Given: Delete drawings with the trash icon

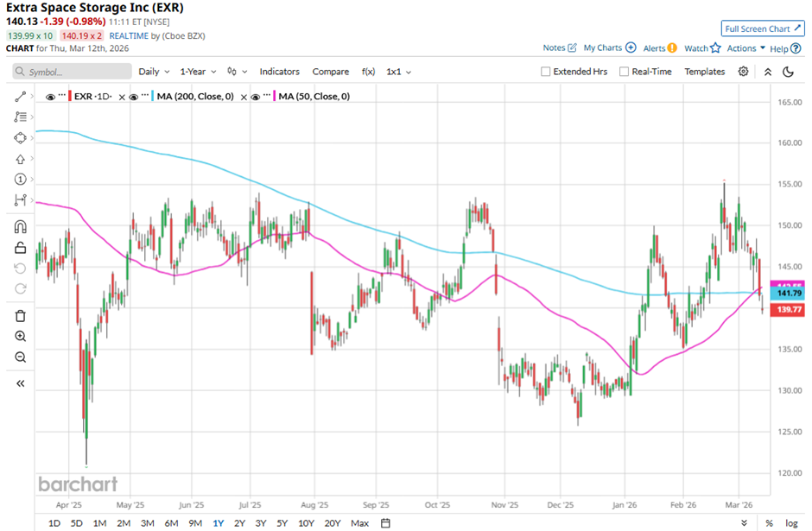Looking at the screenshot, I should pos(21,315).
